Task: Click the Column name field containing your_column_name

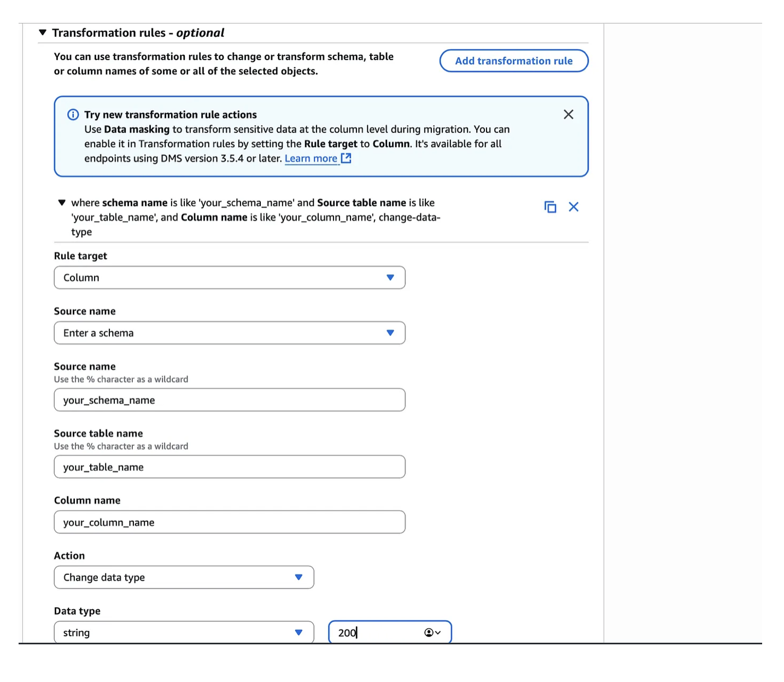Action: [x=229, y=522]
